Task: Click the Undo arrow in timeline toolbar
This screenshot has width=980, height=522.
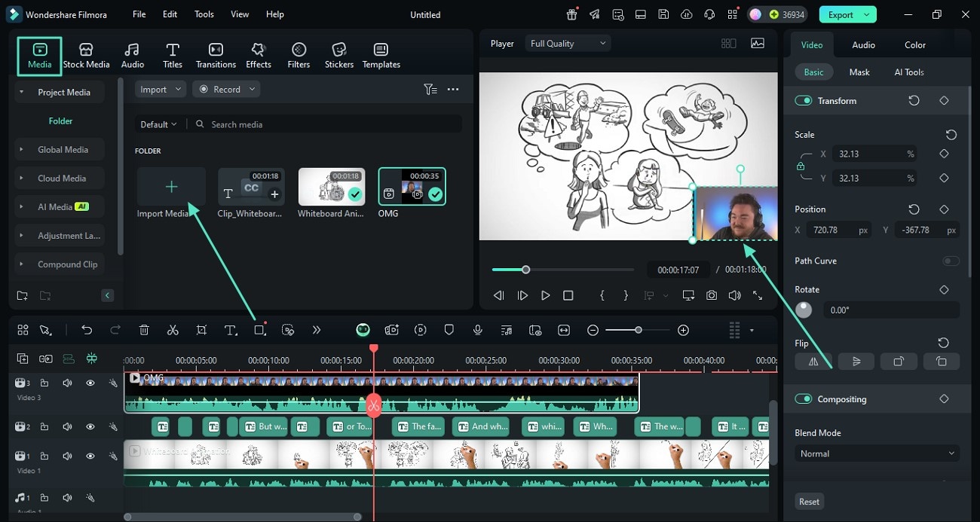Action: tap(87, 330)
